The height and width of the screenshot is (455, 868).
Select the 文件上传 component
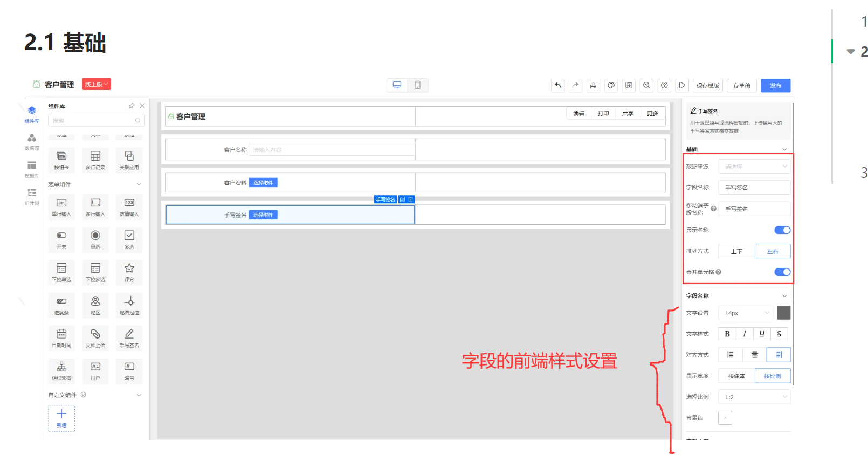coord(95,339)
